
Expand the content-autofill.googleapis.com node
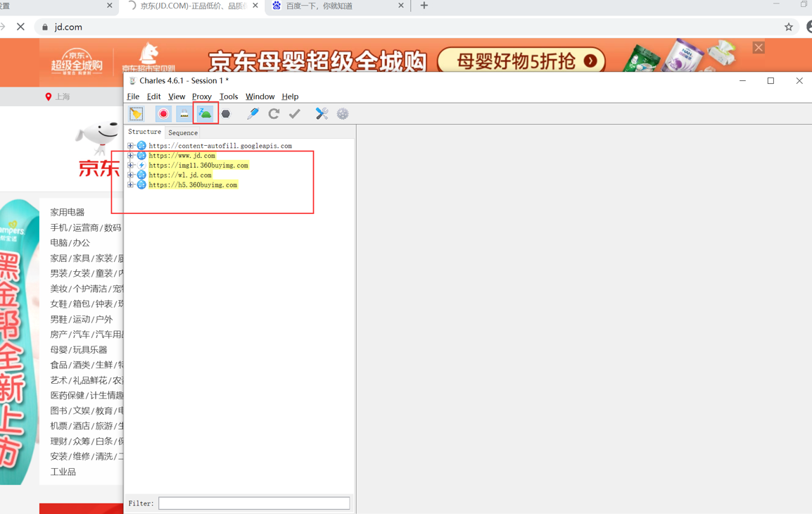[x=130, y=146]
